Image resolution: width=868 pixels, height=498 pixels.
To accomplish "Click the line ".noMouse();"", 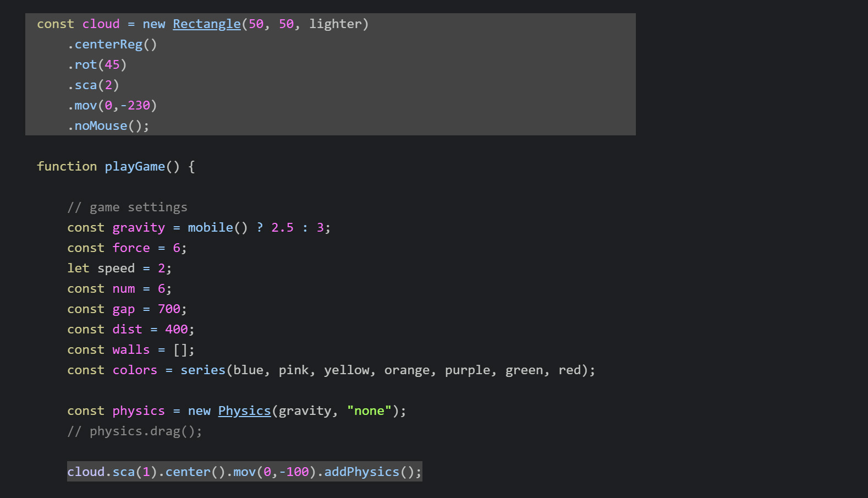I will point(108,126).
